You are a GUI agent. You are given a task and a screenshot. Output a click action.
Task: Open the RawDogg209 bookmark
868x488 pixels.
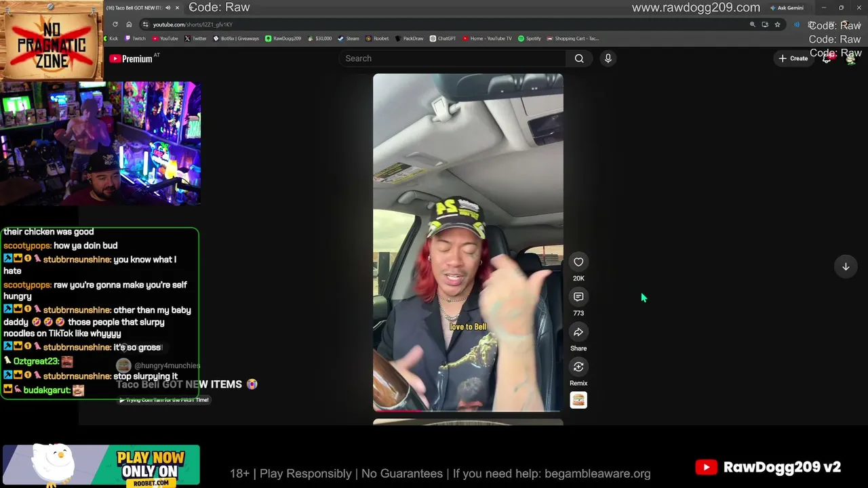click(283, 39)
